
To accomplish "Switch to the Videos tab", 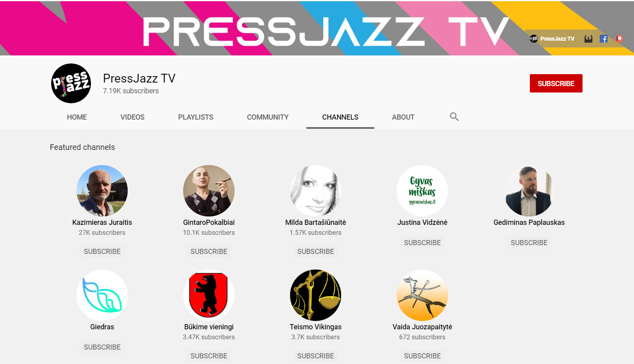I will tap(132, 117).
